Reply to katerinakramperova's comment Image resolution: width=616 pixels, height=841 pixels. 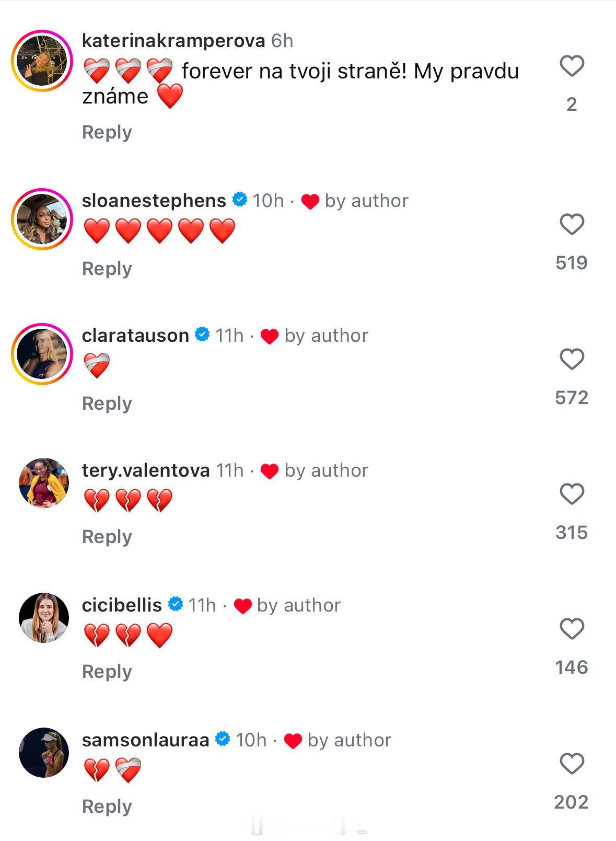[x=107, y=132]
